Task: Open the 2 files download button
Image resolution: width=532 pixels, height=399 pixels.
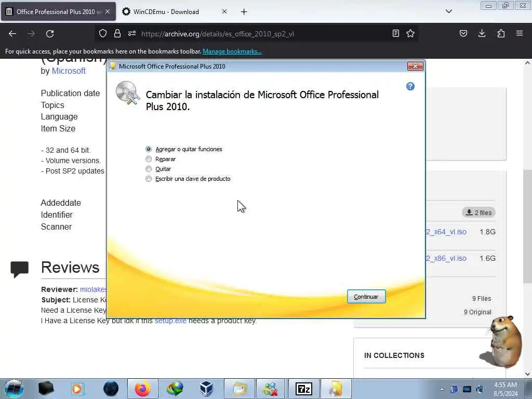Action: point(478,212)
